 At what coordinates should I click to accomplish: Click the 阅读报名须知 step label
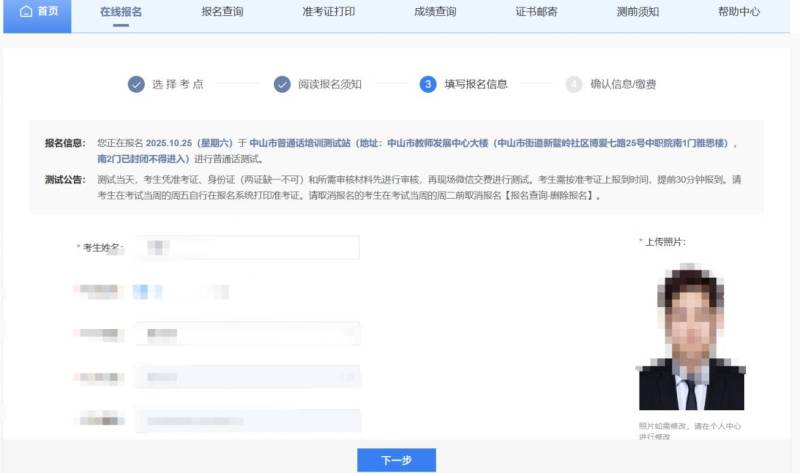coord(330,85)
